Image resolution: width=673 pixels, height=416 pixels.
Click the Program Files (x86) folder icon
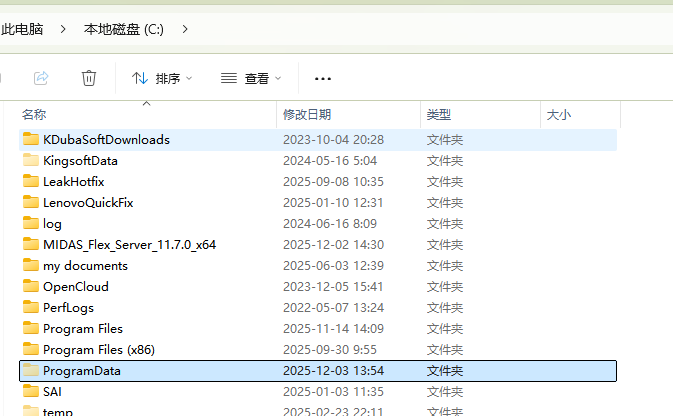pyautogui.click(x=30, y=350)
